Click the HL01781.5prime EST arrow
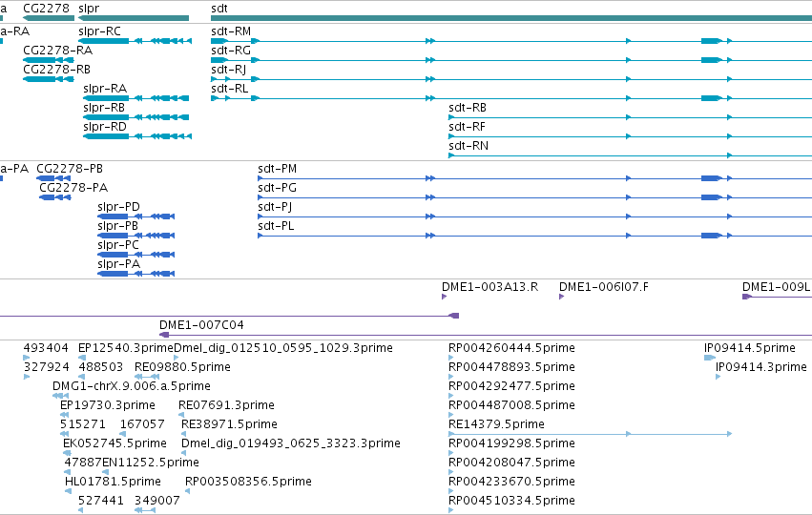Image resolution: width=812 pixels, height=515 pixels. (68, 492)
